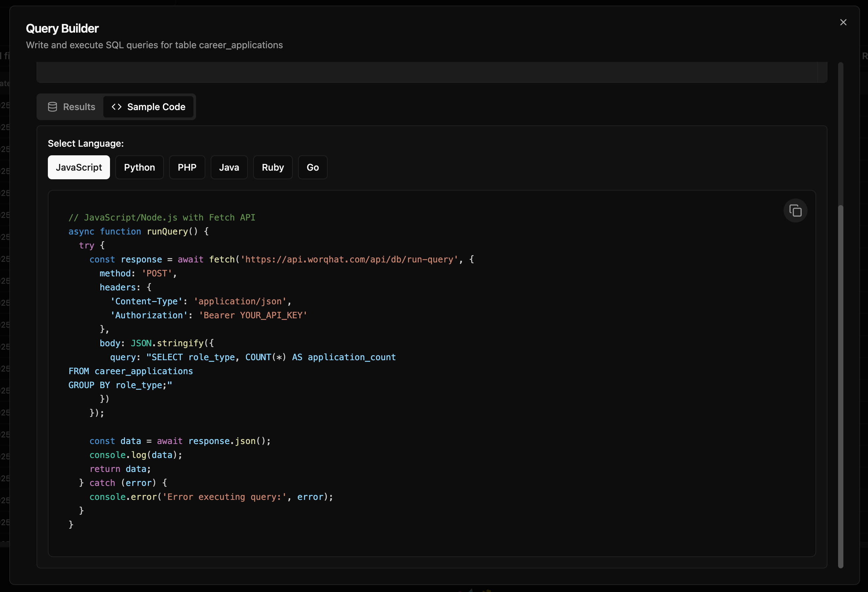Screen dimensions: 868x592
Task: Click the database icon on the Results tab
Action: click(x=53, y=107)
